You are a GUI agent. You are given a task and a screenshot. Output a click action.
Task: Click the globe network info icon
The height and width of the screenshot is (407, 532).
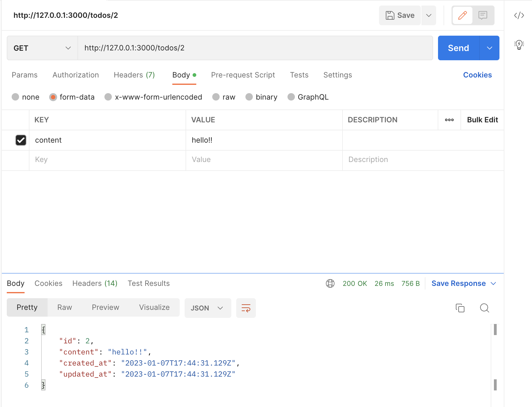tap(330, 283)
